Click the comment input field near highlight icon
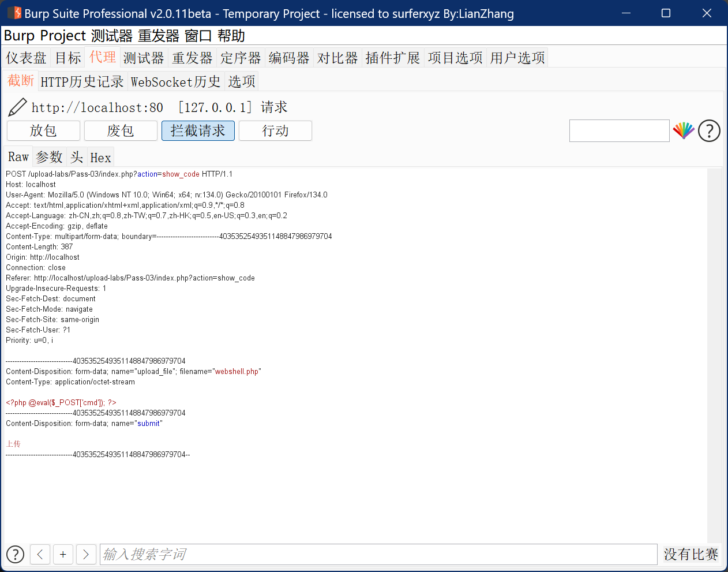Screen dimensions: 728x572 click(620, 130)
